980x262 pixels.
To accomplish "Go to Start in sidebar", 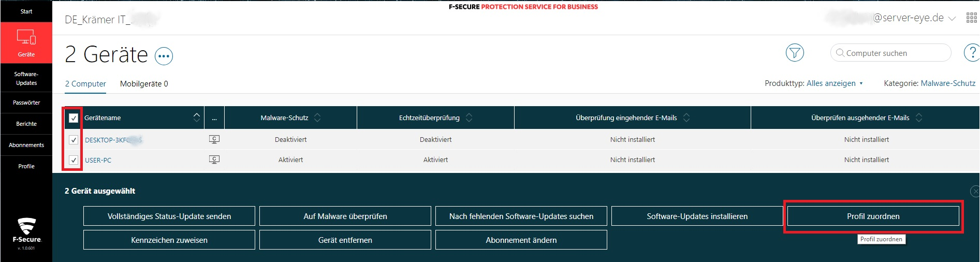I will (x=26, y=11).
